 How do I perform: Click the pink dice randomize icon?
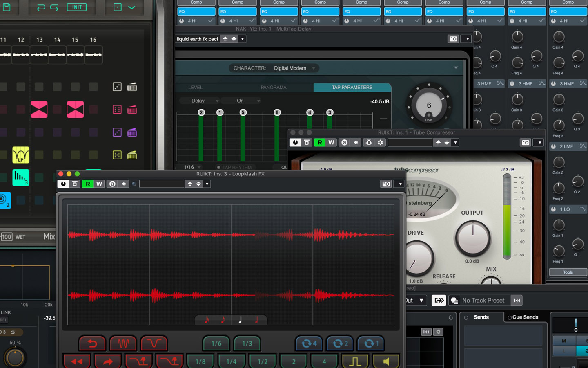point(117,110)
